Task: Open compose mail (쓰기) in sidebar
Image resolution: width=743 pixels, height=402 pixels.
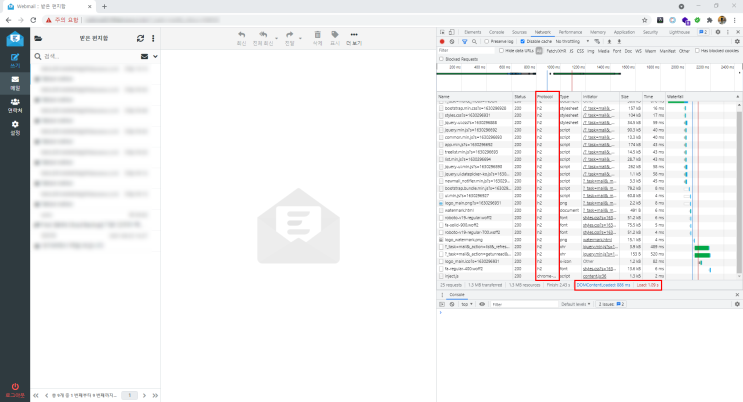Action: pos(15,61)
